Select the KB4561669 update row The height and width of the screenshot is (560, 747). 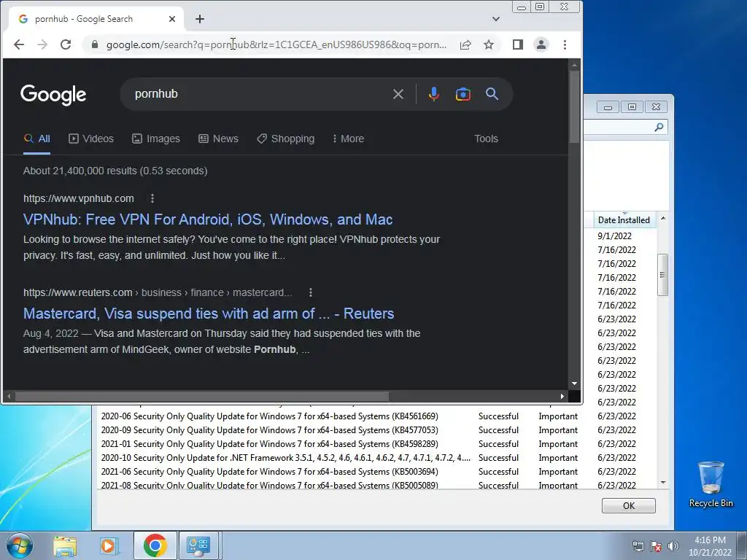click(376, 416)
